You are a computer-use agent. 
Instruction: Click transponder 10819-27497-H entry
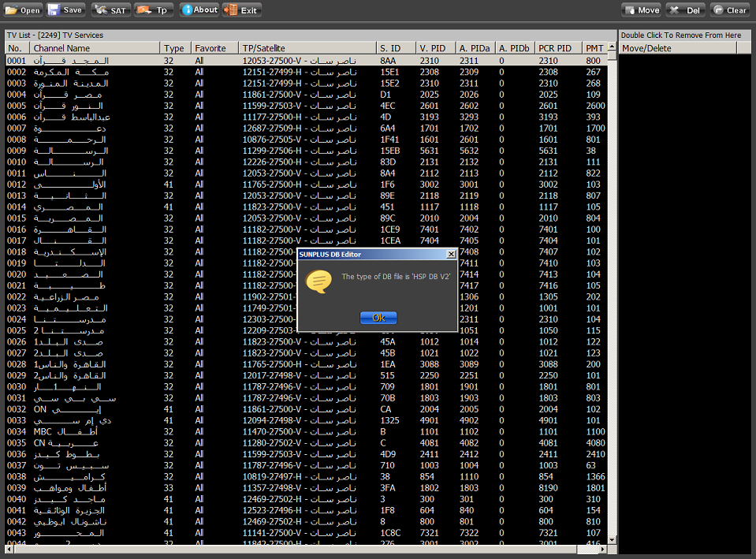coord(299,476)
